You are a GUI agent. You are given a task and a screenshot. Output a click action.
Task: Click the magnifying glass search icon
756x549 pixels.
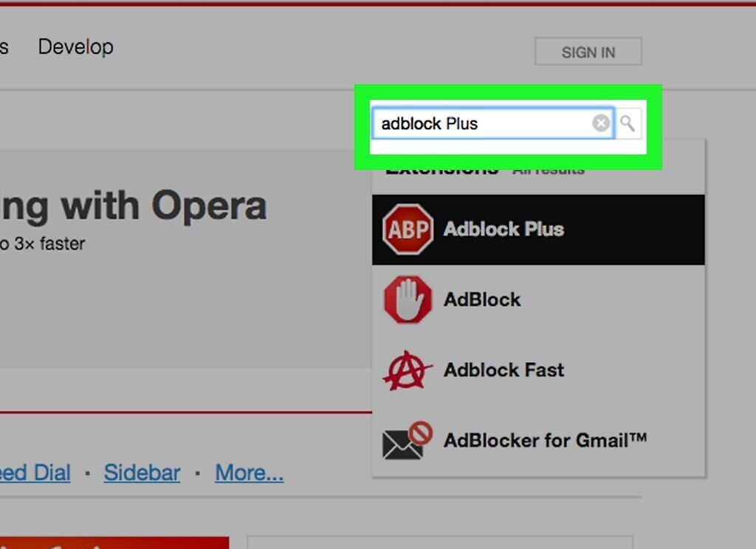(x=628, y=123)
